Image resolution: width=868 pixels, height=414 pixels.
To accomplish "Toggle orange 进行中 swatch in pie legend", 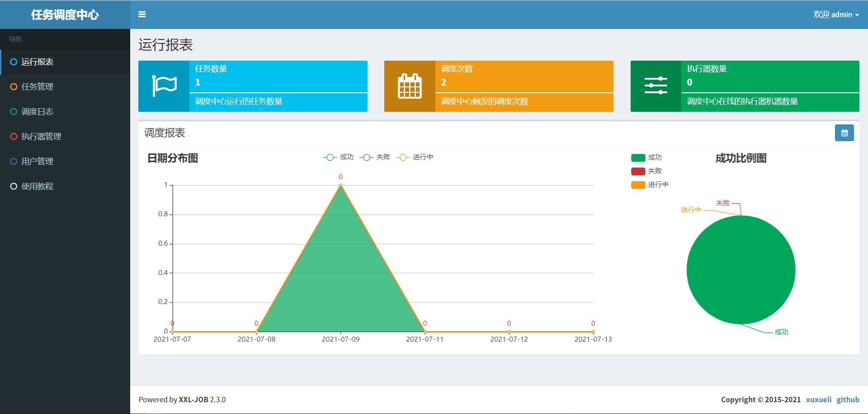I will coord(638,185).
